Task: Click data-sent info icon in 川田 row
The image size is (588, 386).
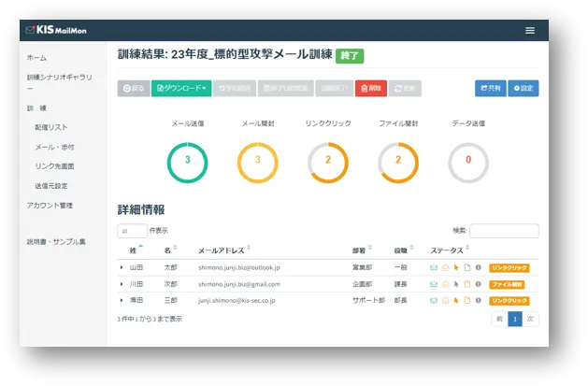Action: click(x=478, y=284)
